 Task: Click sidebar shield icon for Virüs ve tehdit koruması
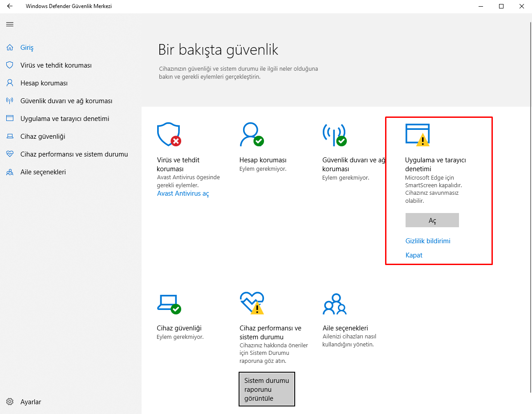click(10, 65)
